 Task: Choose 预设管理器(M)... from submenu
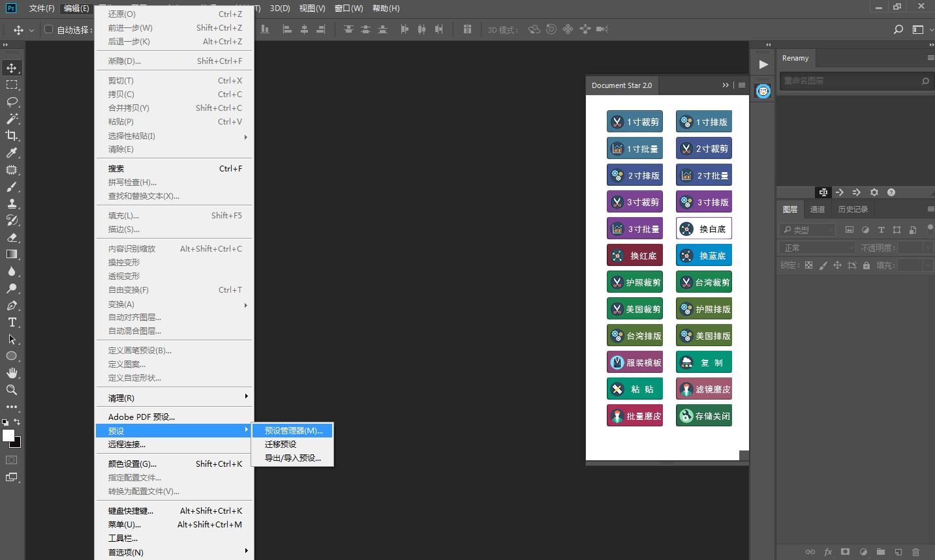coord(293,430)
